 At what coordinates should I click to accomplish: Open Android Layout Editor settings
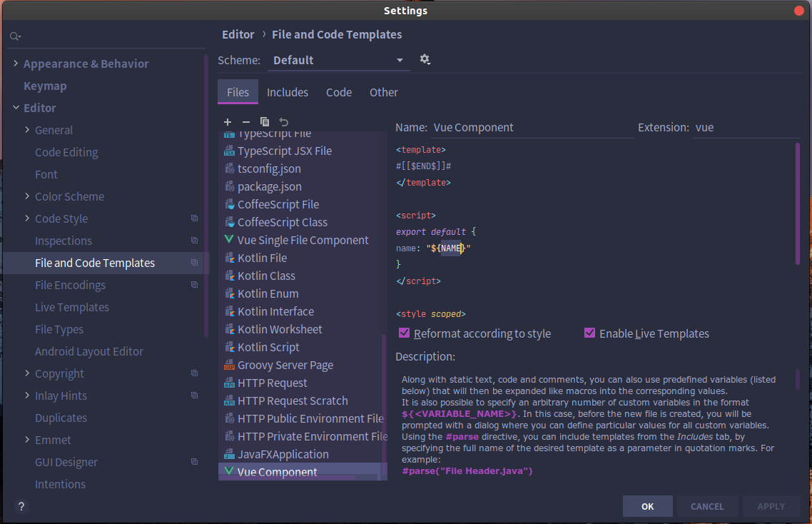(89, 351)
